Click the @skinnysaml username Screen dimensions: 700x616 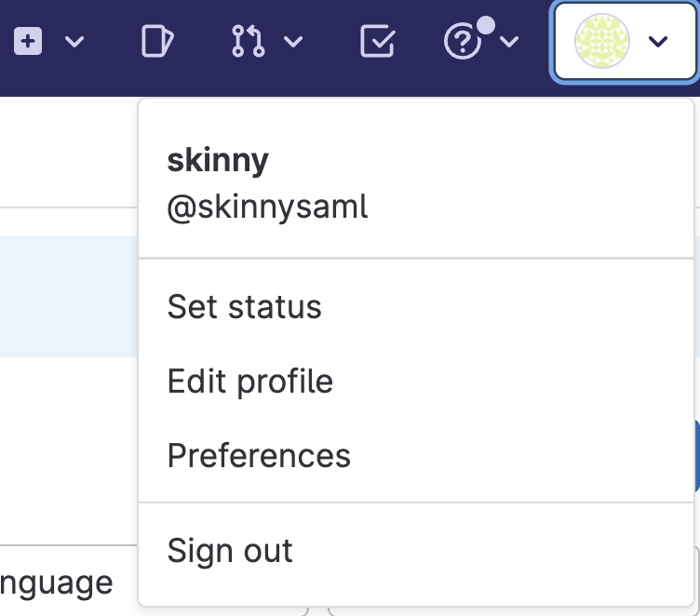tap(267, 207)
